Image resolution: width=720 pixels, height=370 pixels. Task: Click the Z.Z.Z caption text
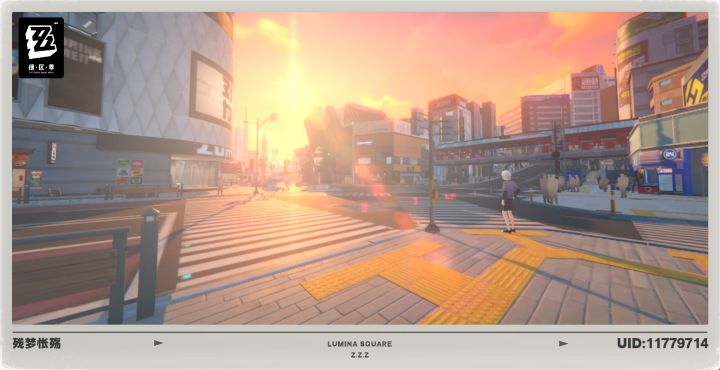360,355
